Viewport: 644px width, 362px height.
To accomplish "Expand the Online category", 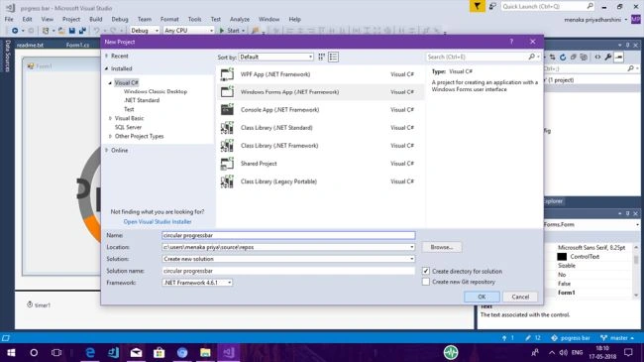I will click(106, 150).
